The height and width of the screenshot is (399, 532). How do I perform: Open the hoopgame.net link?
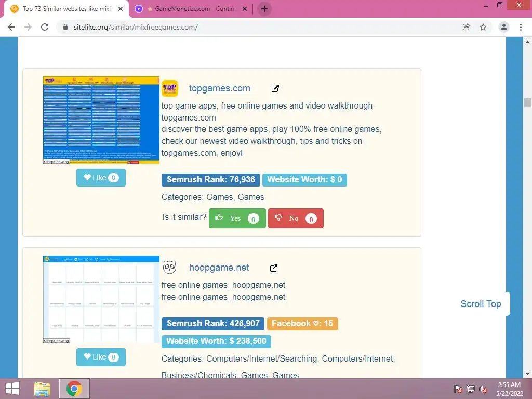click(x=219, y=268)
